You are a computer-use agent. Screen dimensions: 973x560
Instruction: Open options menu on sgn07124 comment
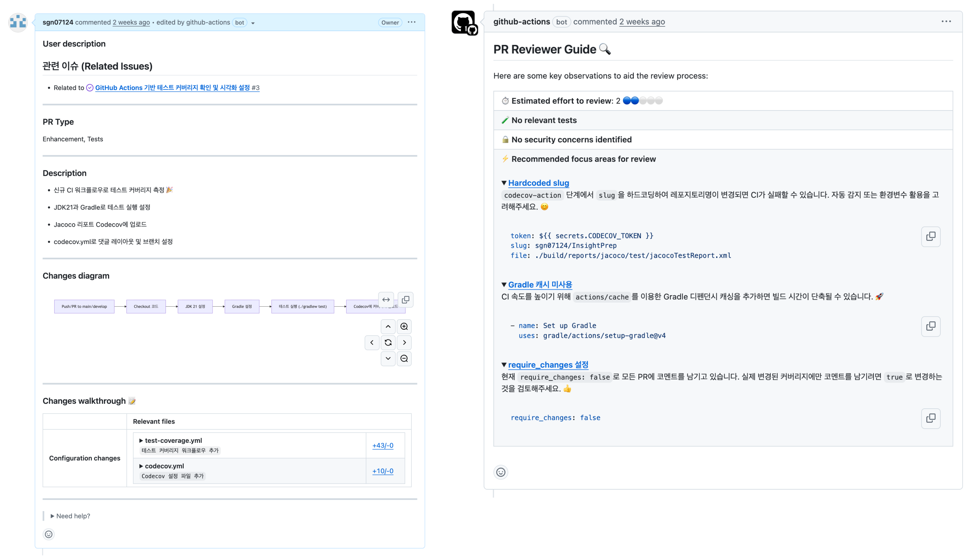[411, 22]
